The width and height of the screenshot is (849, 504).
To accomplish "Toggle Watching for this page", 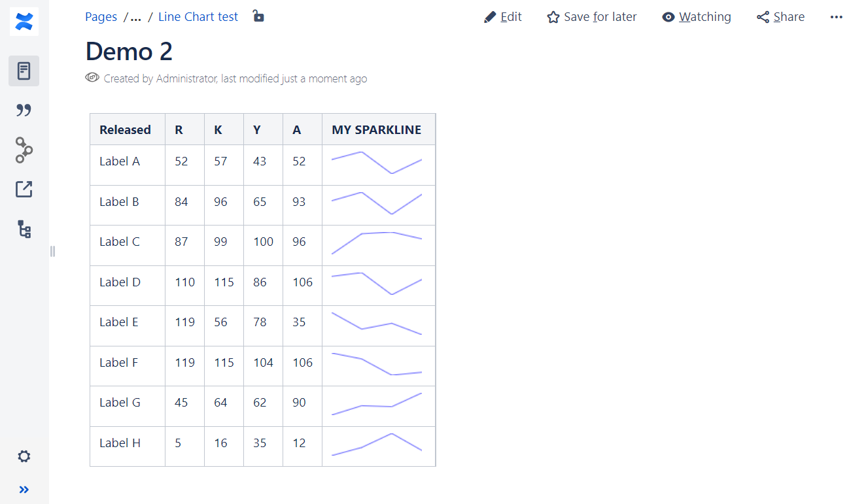I will tap(668, 16).
